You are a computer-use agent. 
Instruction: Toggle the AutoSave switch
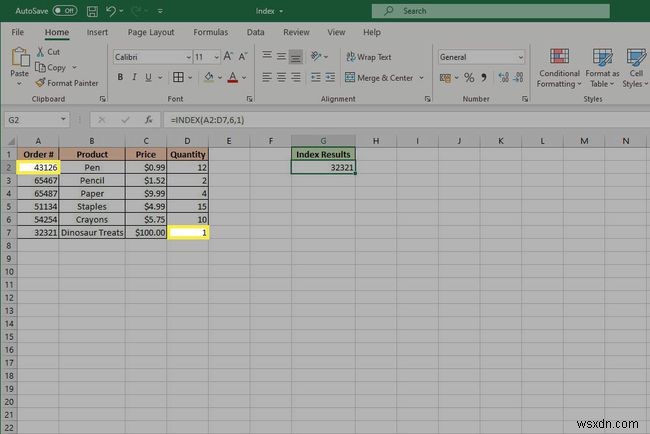click(x=65, y=11)
